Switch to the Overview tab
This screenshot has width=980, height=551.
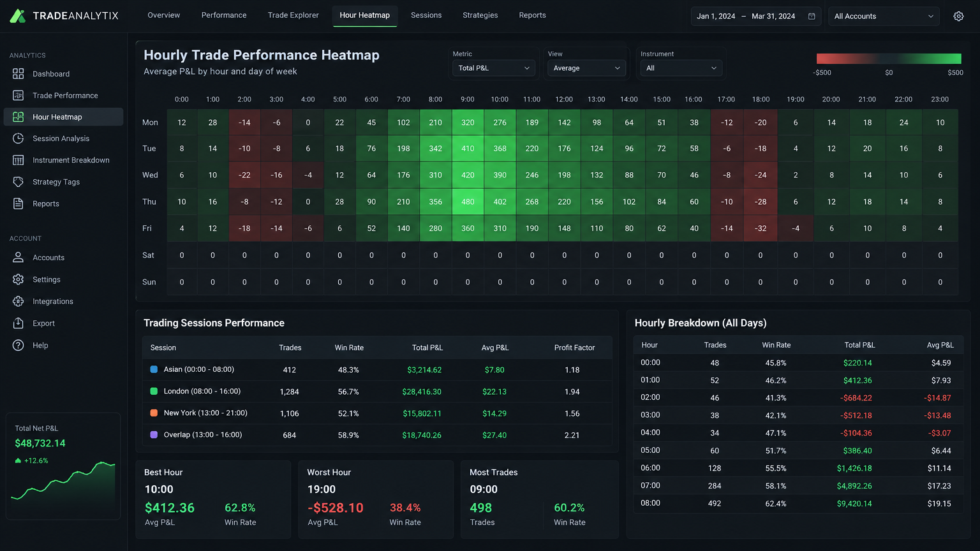(164, 15)
